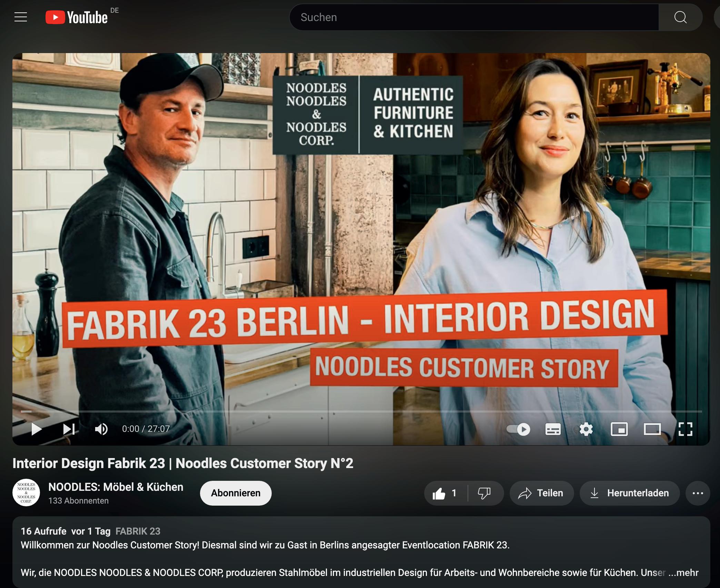Click Herunterladen download button
720x588 pixels.
(629, 493)
